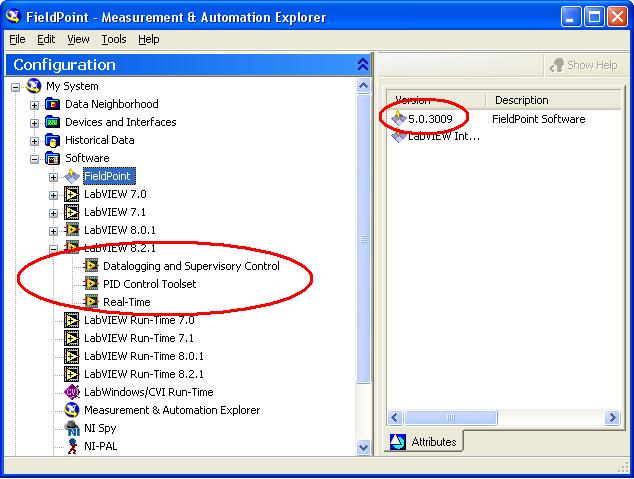
Task: Click the Attributes tab icon
Action: 398,442
